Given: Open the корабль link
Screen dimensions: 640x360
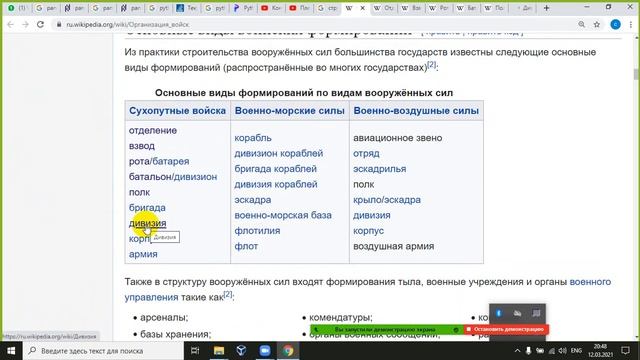Looking at the screenshot, I should coord(253,138).
